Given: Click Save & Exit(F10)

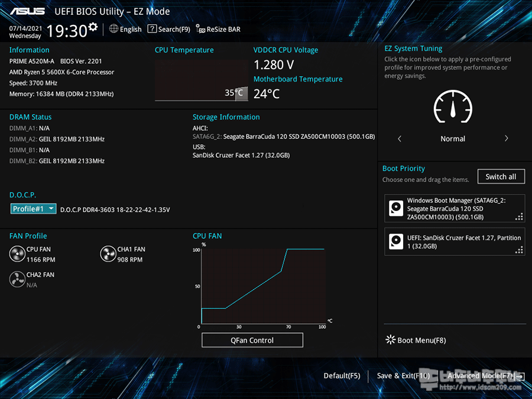Looking at the screenshot, I should 403,375.
